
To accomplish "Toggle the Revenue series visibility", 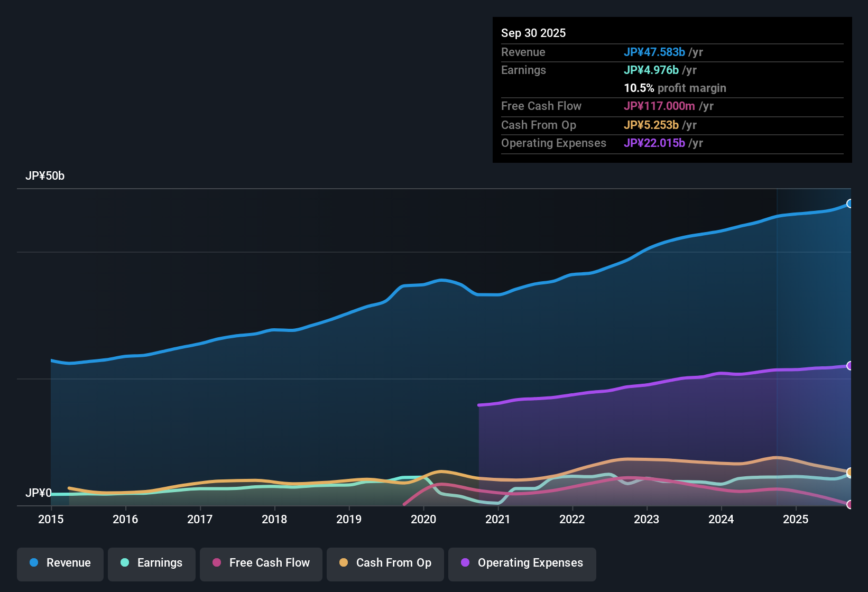I will pos(60,564).
